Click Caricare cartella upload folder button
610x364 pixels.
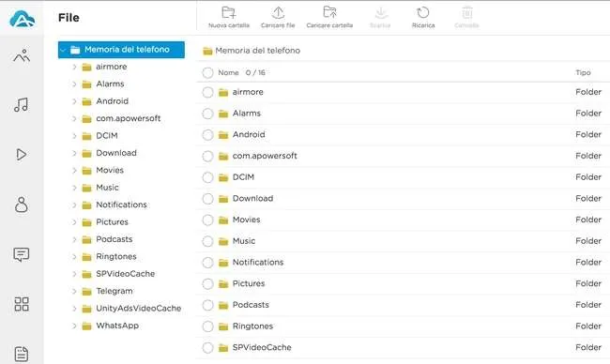pos(329,18)
